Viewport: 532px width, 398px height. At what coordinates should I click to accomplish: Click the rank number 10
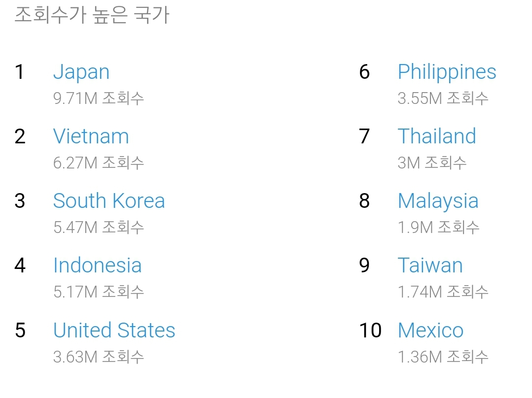370,331
